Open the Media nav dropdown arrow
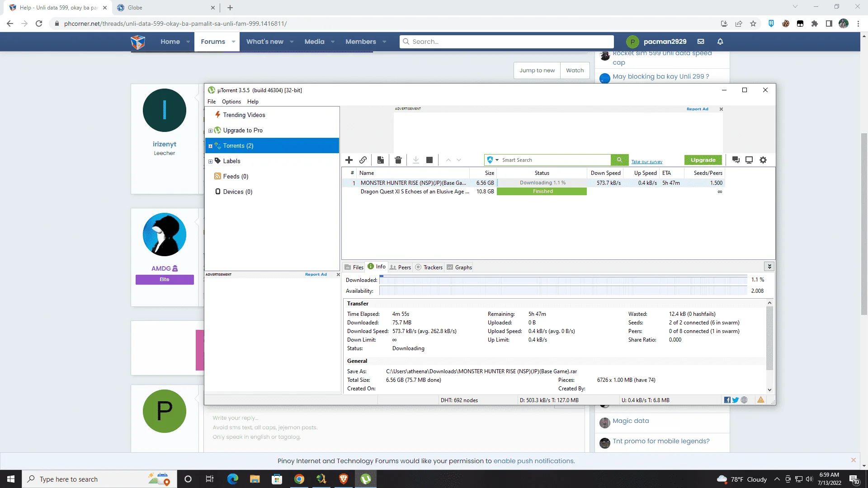Image resolution: width=868 pixels, height=488 pixels. (x=333, y=42)
